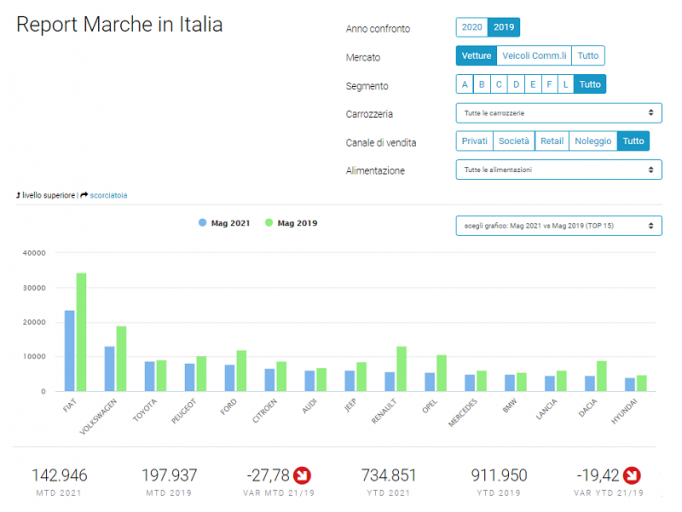Open the Alimentazione dropdown
682x512 pixels.
point(559,170)
